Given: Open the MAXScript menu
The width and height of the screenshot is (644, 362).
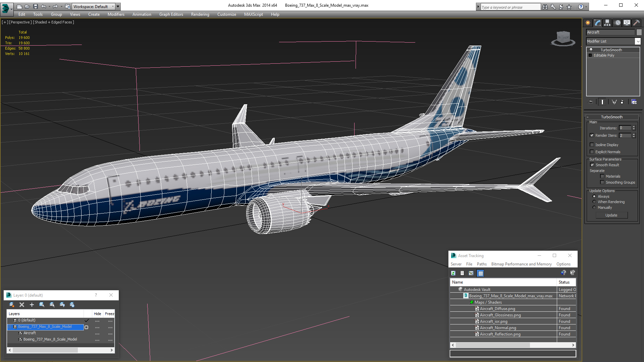Looking at the screenshot, I should coord(254,14).
